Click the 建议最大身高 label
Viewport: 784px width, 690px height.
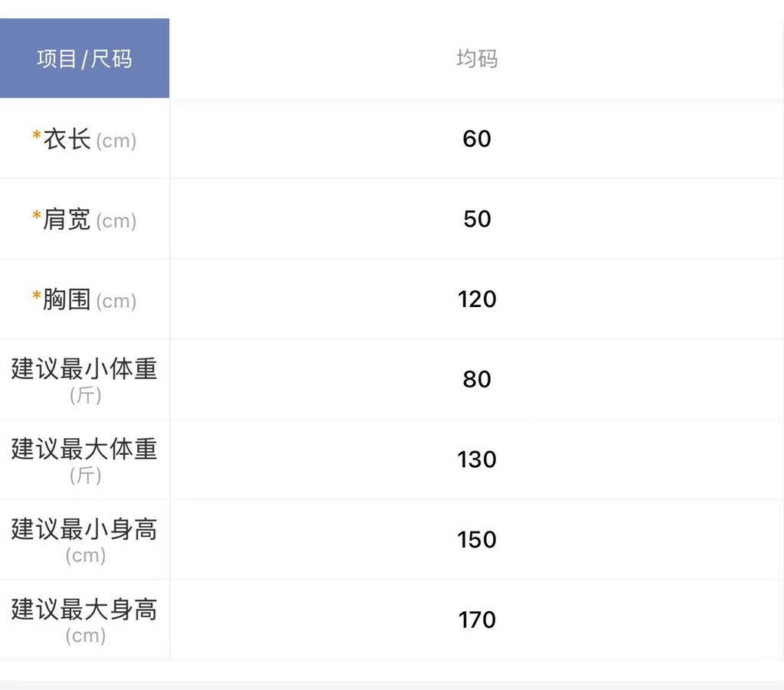click(x=84, y=610)
